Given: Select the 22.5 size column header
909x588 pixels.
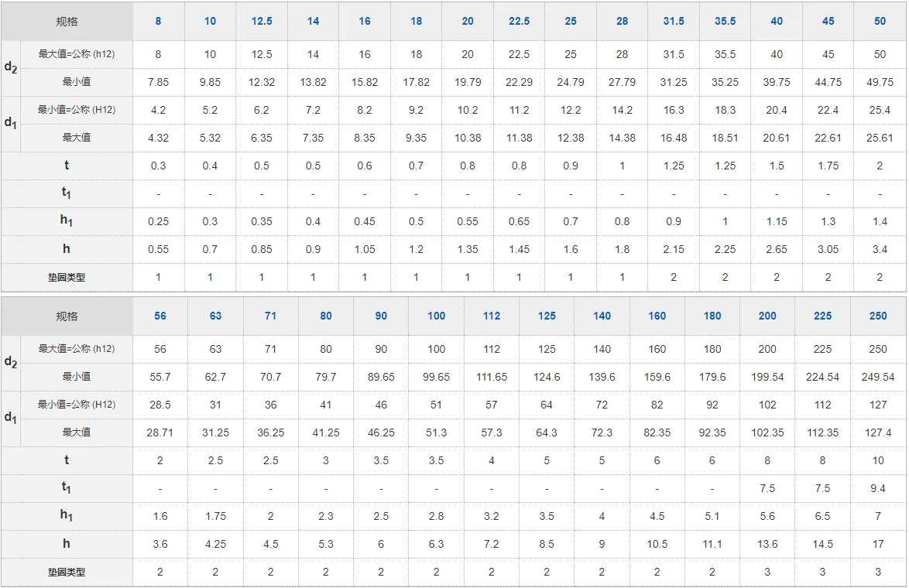Looking at the screenshot, I should 519,21.
